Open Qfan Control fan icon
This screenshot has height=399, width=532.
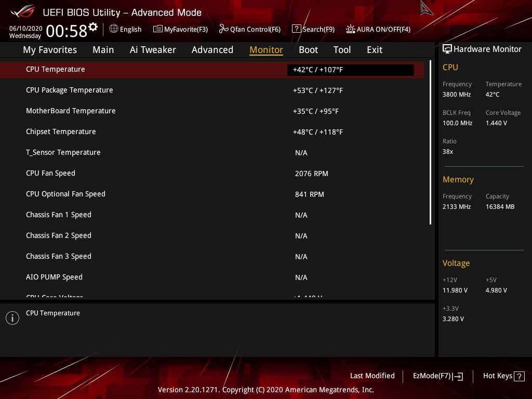(x=223, y=29)
